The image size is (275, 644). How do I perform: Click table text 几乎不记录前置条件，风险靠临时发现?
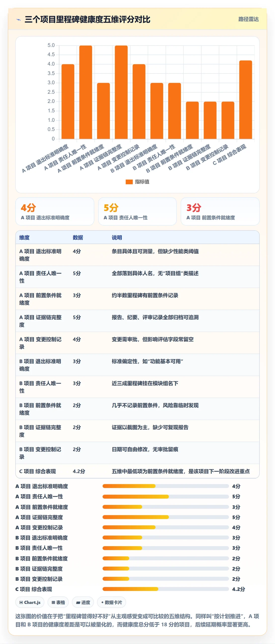155,405
